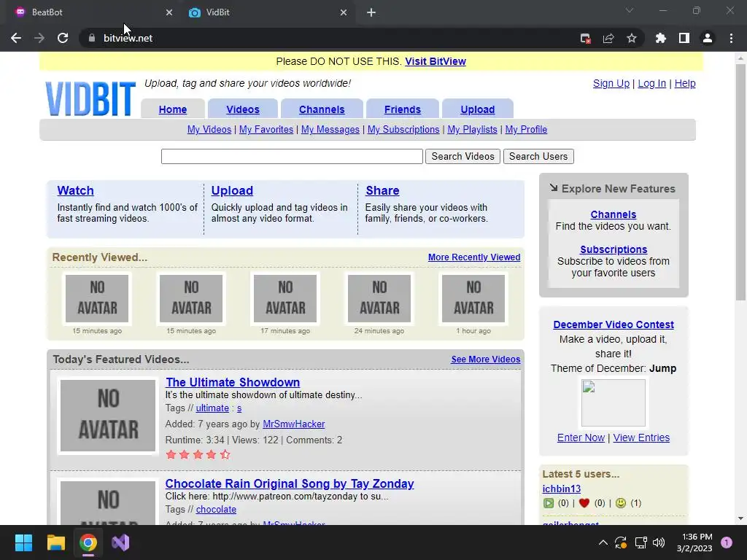Image resolution: width=747 pixels, height=560 pixels.
Task: Open the Help link
Action: 685,83
